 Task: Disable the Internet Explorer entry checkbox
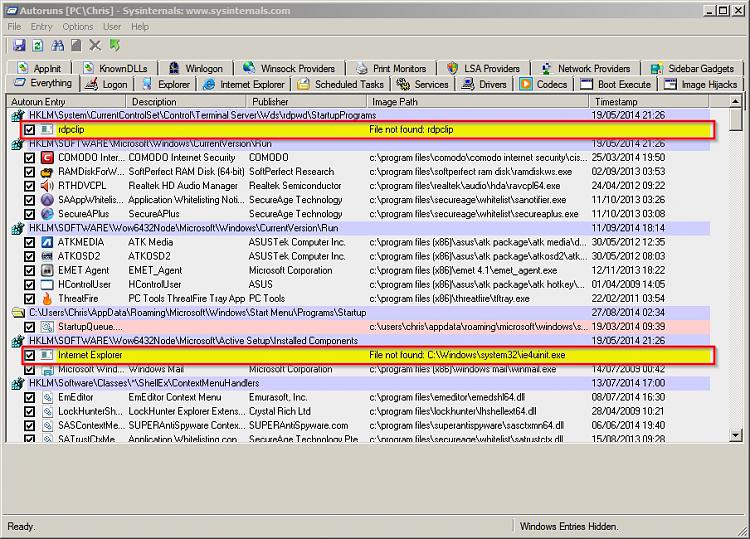(30, 355)
